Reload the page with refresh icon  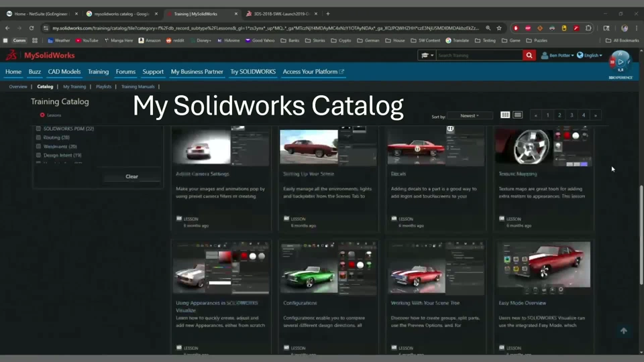pyautogui.click(x=32, y=28)
